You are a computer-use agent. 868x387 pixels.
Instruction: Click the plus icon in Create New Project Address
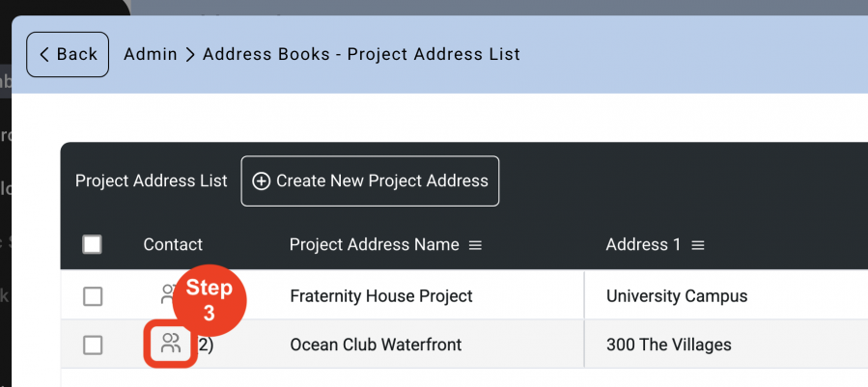[261, 181]
